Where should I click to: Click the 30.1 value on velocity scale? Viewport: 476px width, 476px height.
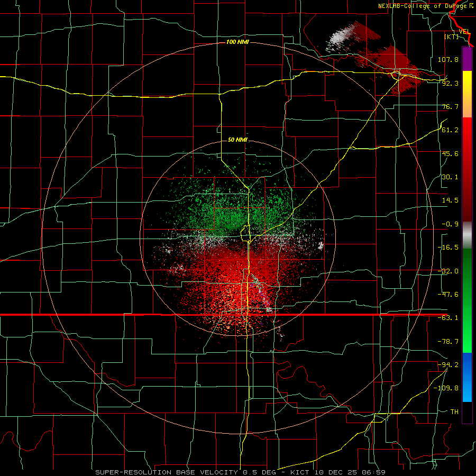(x=450, y=177)
